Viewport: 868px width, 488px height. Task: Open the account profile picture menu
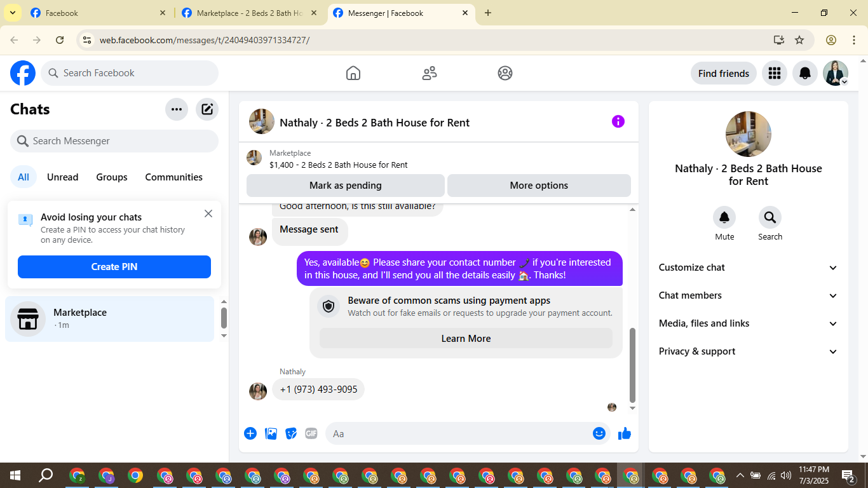pos(836,73)
